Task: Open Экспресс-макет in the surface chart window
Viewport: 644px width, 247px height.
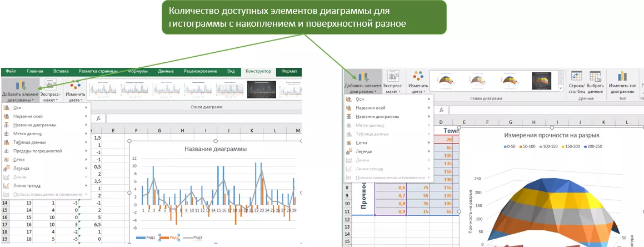Action: click(393, 82)
